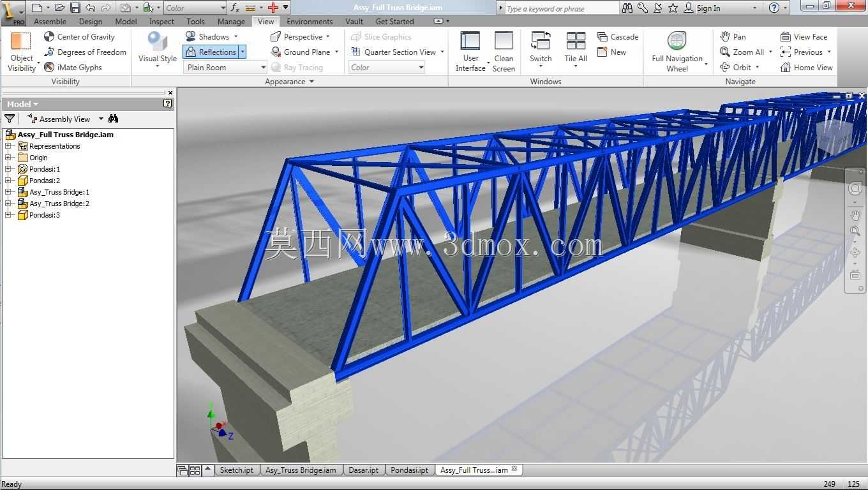Go to the Inspect ribbon tab
This screenshot has height=490, width=868.
coord(161,21)
